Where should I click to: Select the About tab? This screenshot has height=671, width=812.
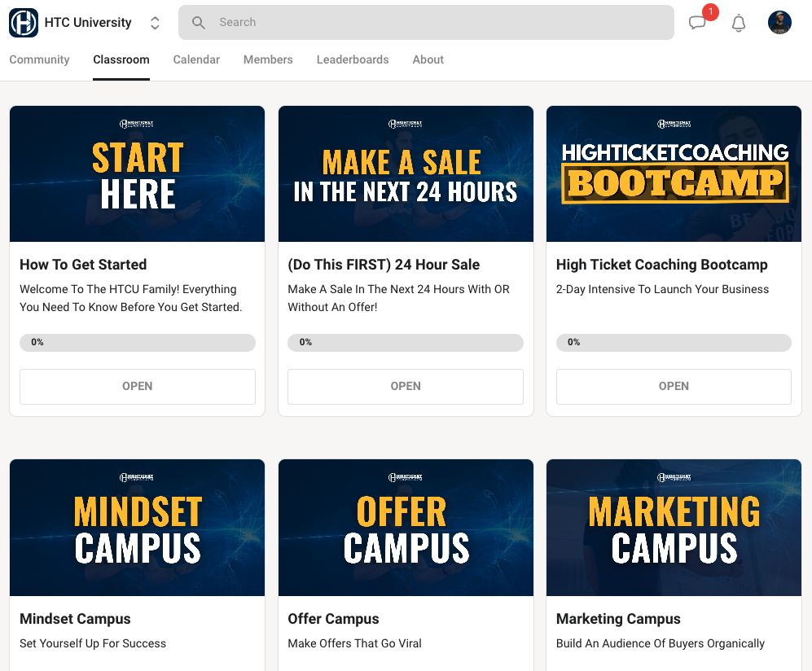pos(428,59)
